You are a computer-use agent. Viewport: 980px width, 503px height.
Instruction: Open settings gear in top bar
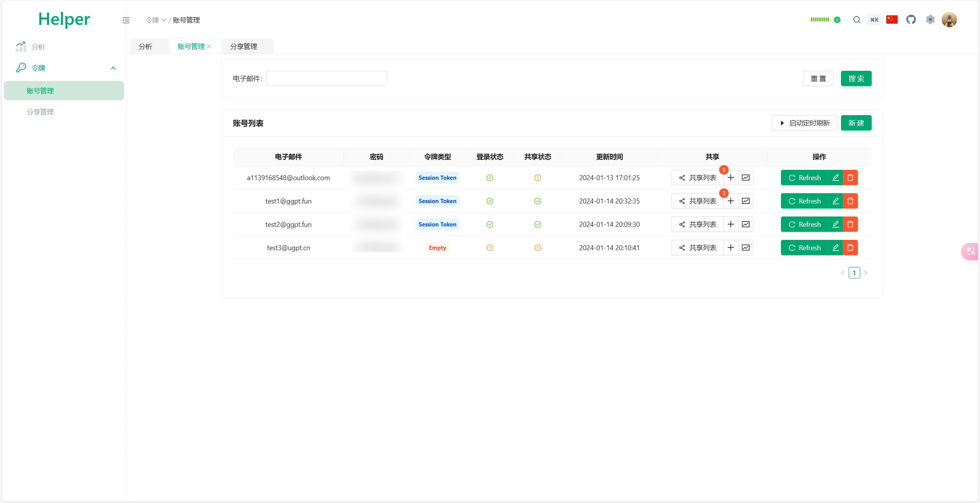coord(930,20)
